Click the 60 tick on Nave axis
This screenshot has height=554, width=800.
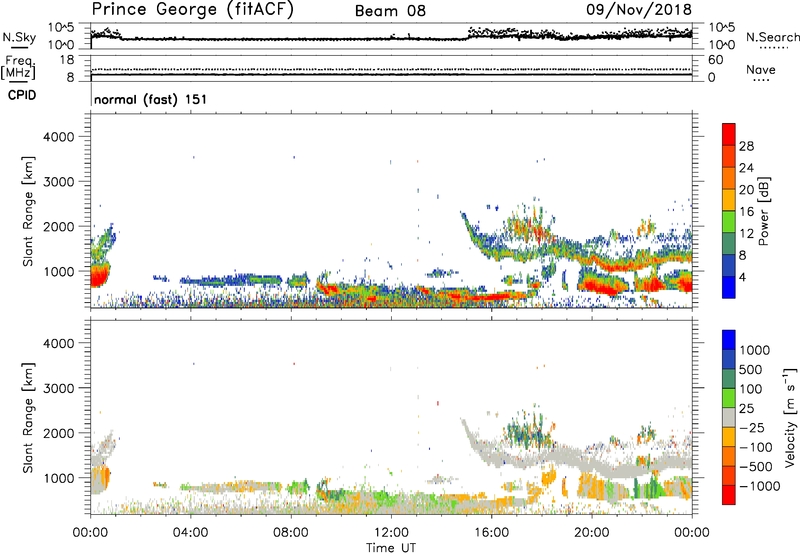pyautogui.click(x=716, y=60)
